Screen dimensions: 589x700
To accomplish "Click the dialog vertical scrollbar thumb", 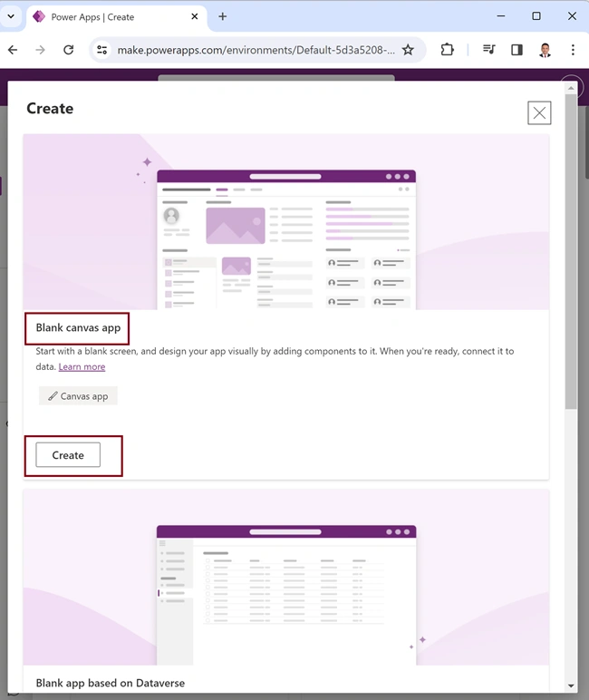I will [571, 251].
